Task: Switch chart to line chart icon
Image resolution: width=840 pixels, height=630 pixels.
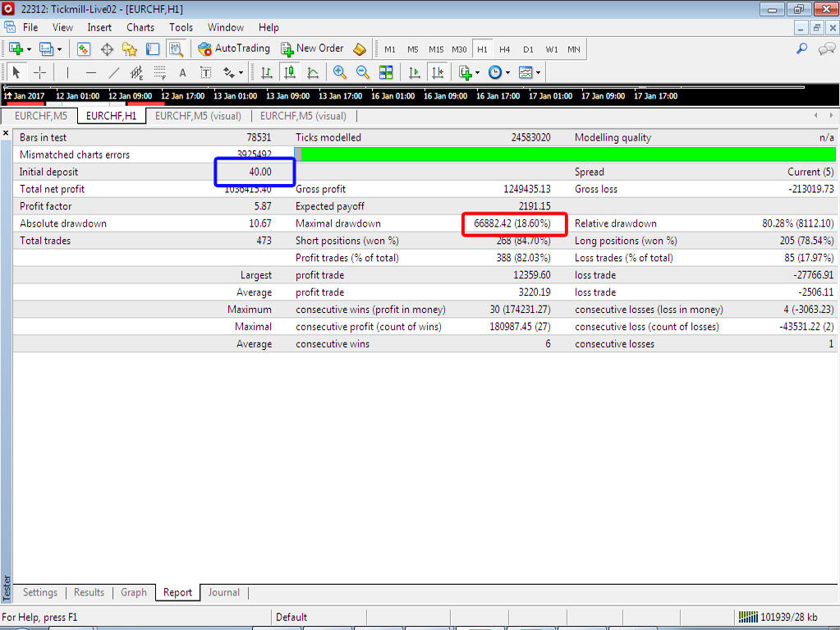Action: pyautogui.click(x=313, y=72)
